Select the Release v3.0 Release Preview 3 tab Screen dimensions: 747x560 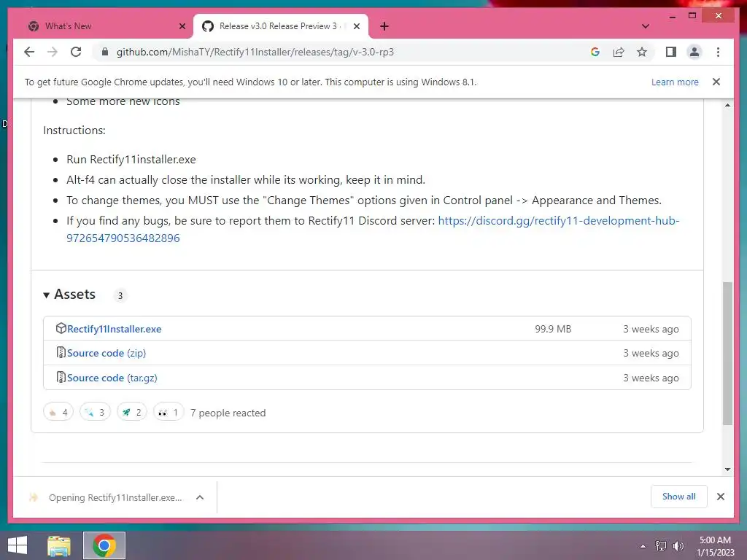click(x=281, y=26)
